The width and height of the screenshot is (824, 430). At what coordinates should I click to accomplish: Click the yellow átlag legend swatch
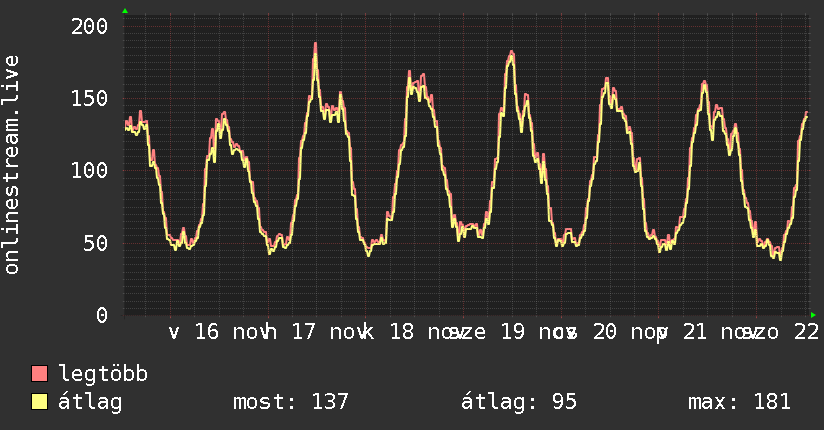tap(39, 402)
